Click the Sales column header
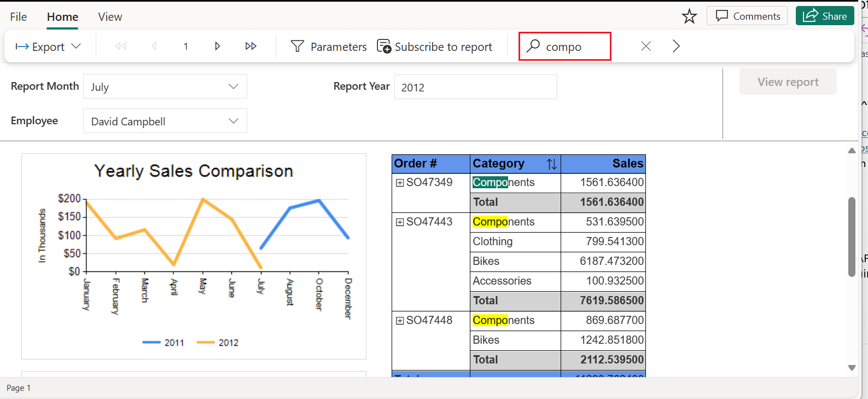868x399 pixels. 603,164
